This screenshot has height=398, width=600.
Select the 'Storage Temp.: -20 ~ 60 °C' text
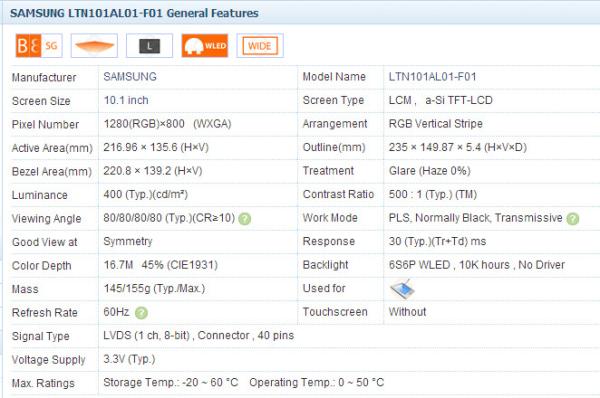point(171,383)
